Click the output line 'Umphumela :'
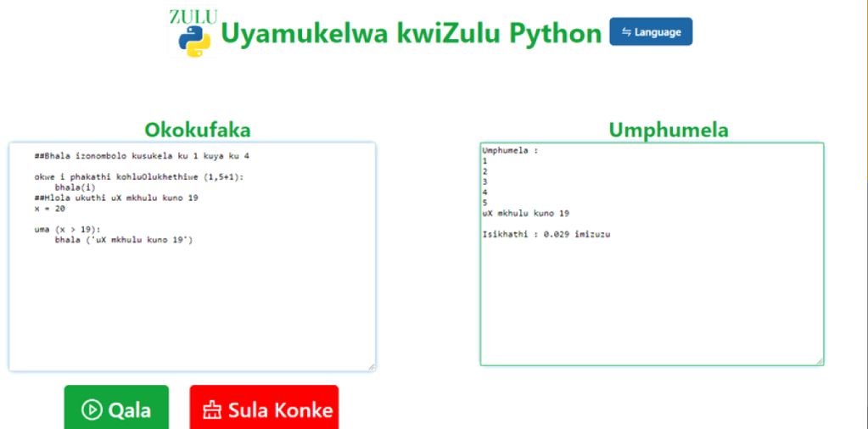The width and height of the screenshot is (868, 429). click(510, 150)
